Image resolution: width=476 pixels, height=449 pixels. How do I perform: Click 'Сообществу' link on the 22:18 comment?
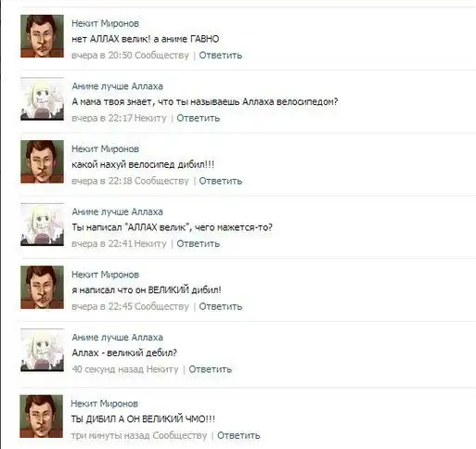pyautogui.click(x=161, y=181)
